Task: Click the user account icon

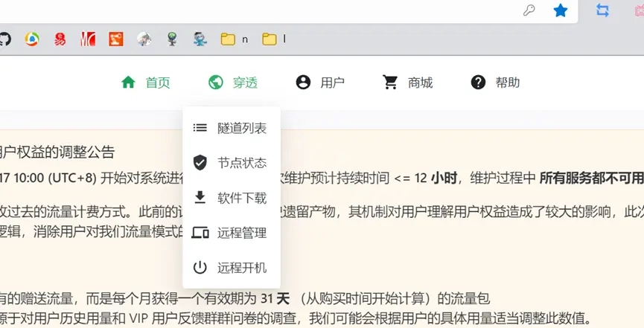Action: (x=303, y=83)
